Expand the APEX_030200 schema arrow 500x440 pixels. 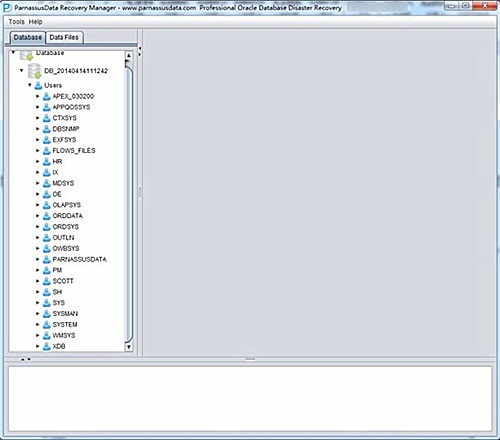[38, 96]
